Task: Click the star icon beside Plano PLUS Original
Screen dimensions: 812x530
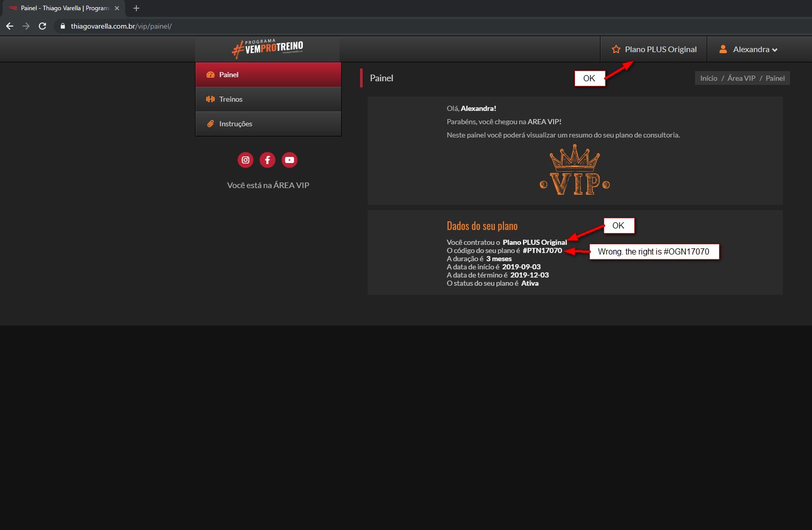Action: pos(616,50)
